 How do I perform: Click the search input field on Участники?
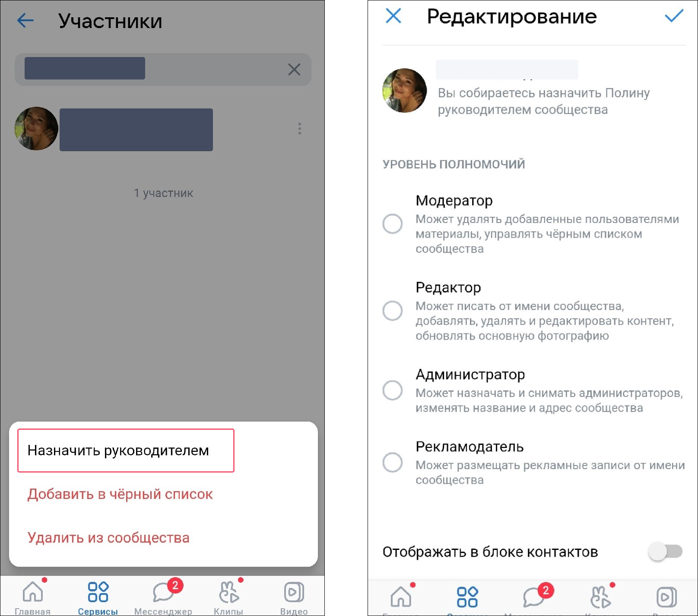(163, 69)
